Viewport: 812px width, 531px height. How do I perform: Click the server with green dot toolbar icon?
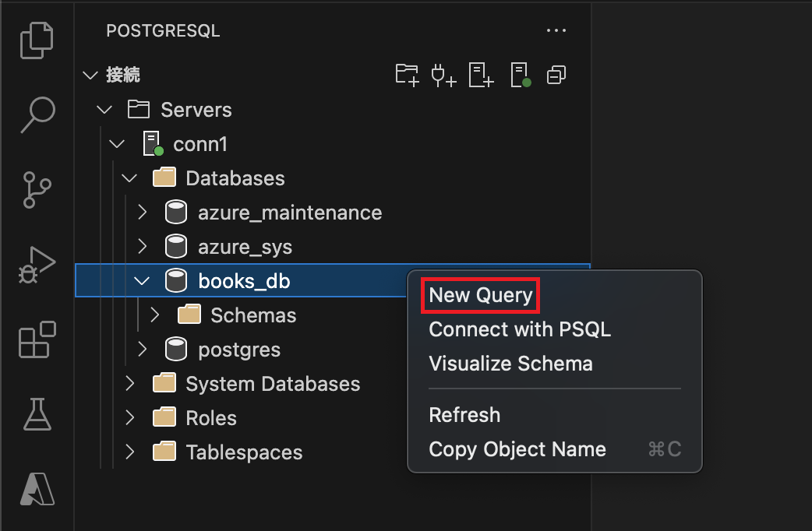pos(521,75)
